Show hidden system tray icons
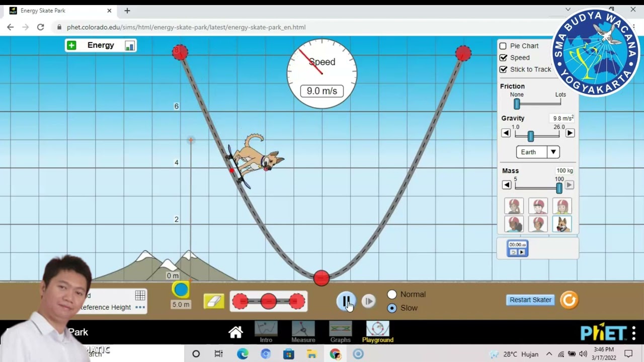The height and width of the screenshot is (362, 644). (549, 354)
